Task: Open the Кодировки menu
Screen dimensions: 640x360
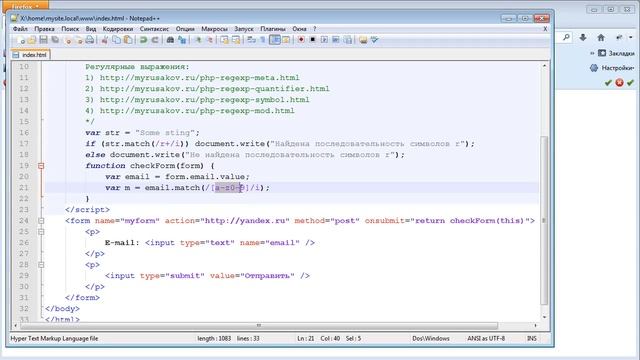Action: pyautogui.click(x=118, y=29)
